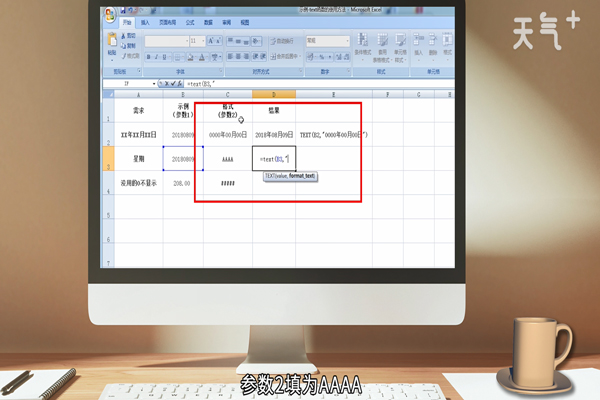
Task: Click the Paste icon in the clipboard group
Action: click(x=112, y=44)
